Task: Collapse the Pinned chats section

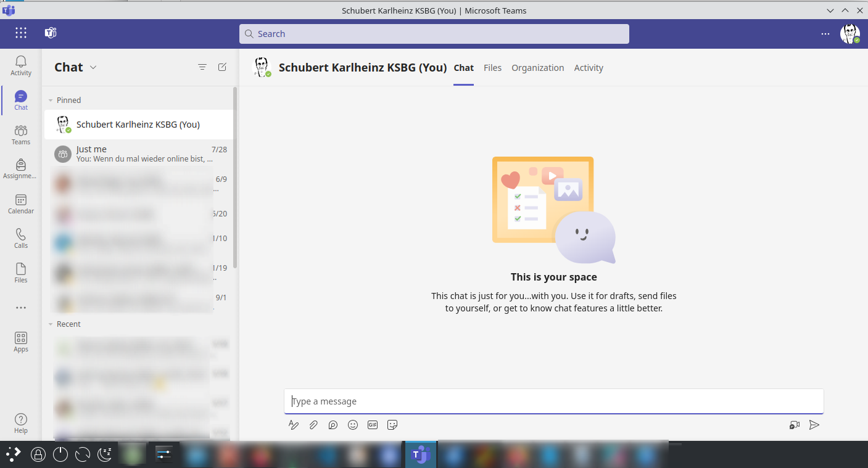Action: coord(51,100)
